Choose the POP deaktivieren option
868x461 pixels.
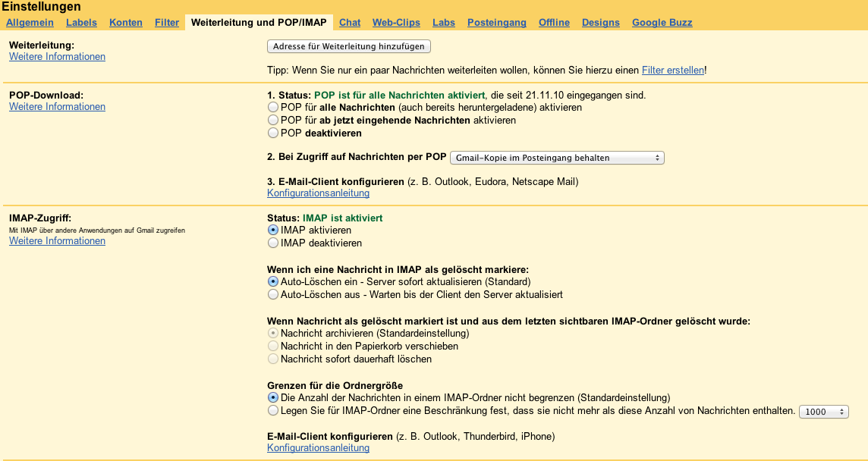[273, 133]
